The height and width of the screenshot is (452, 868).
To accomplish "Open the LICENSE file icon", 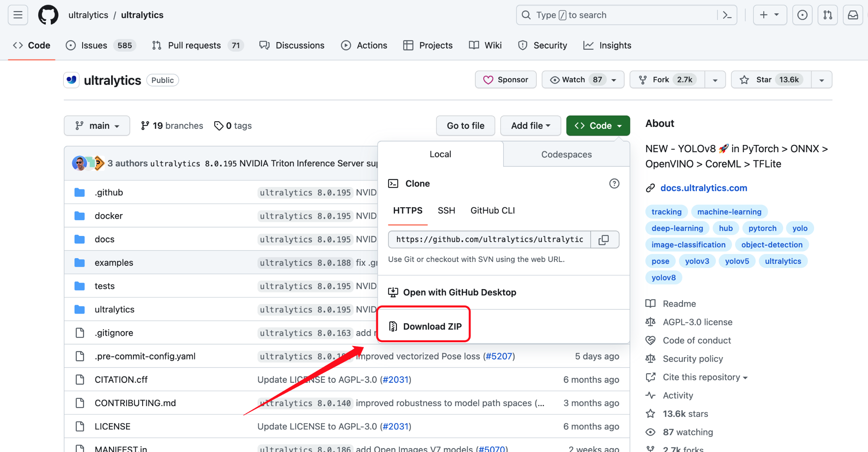I will [79, 426].
